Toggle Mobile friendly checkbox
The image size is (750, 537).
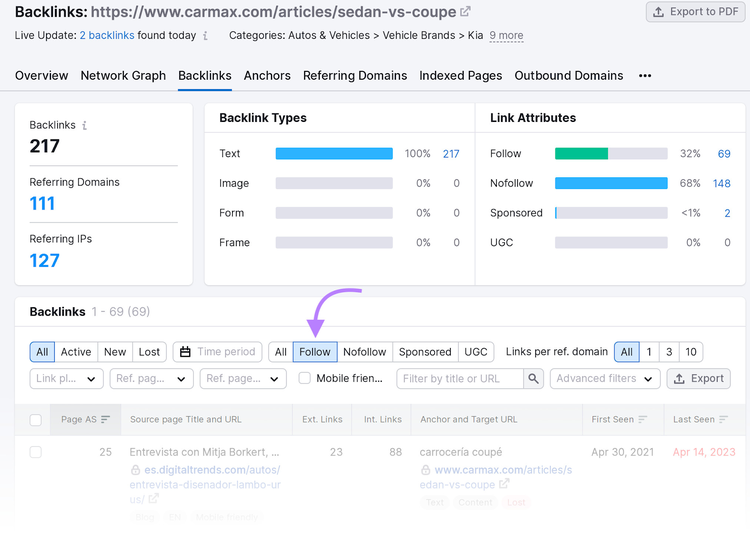(x=305, y=378)
